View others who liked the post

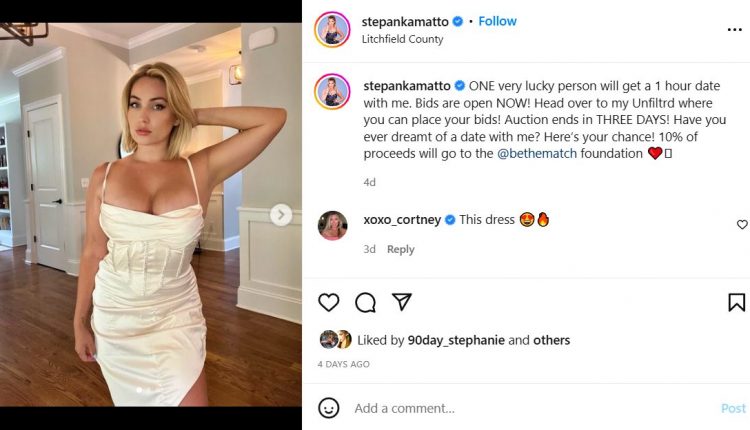point(551,340)
